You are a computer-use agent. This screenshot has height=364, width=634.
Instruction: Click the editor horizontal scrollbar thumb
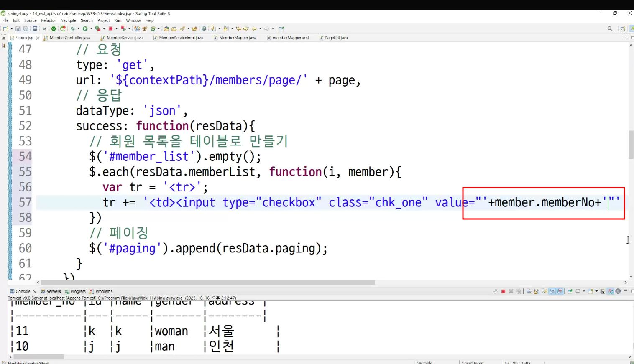coord(208,283)
